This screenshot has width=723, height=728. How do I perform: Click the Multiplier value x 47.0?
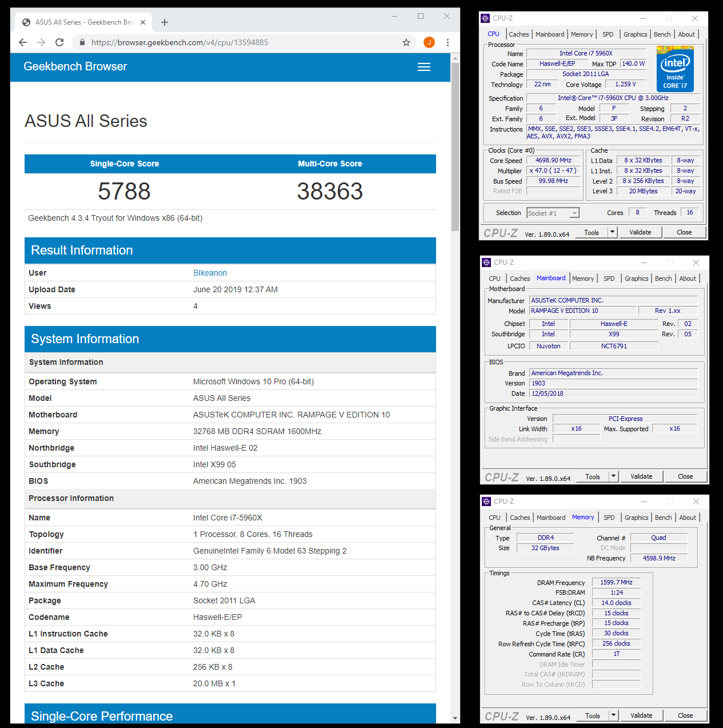pos(553,171)
